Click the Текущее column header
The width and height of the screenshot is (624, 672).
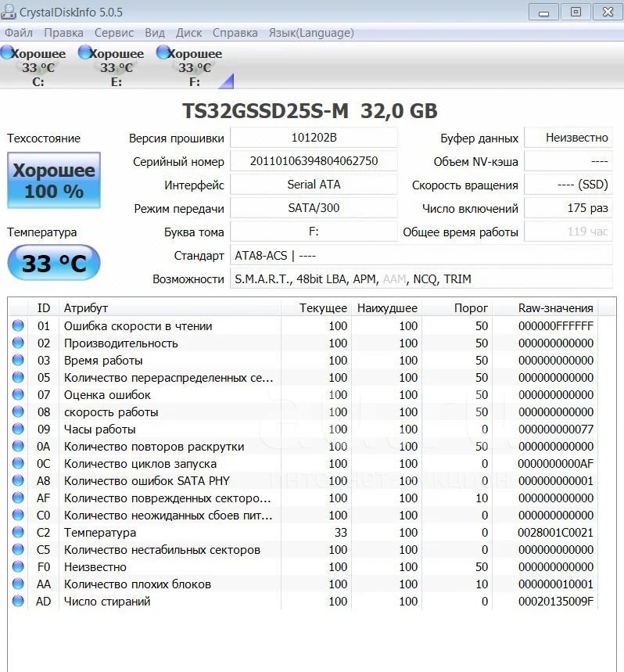click(316, 307)
